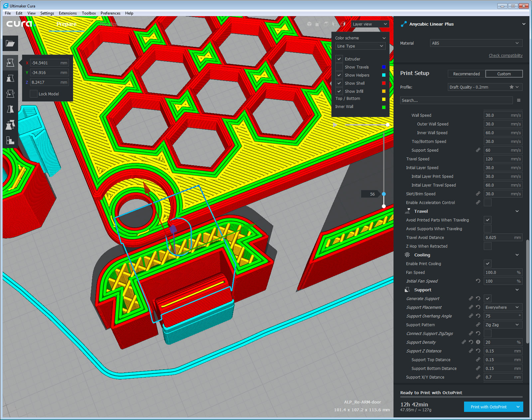Open the Support Placement Everywhere dropdown
Viewport: 532px width, 420px height.
point(503,307)
